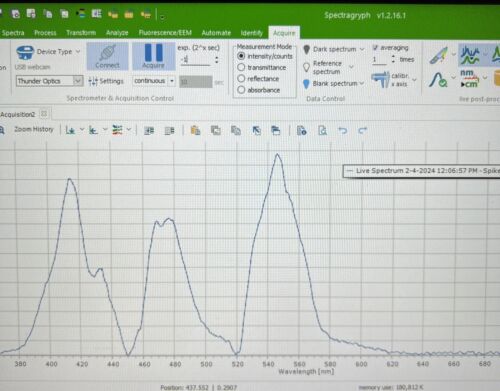
Task: Open the Thunder Optics device dropdown
Action: (x=78, y=81)
